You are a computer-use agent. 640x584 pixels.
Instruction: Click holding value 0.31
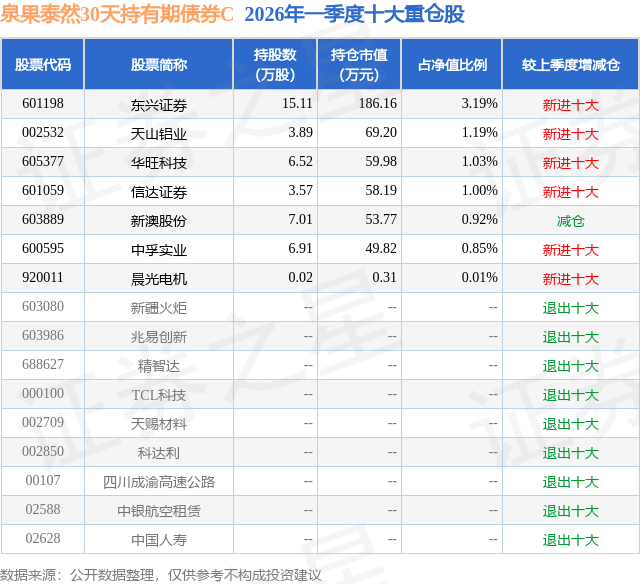(384, 277)
